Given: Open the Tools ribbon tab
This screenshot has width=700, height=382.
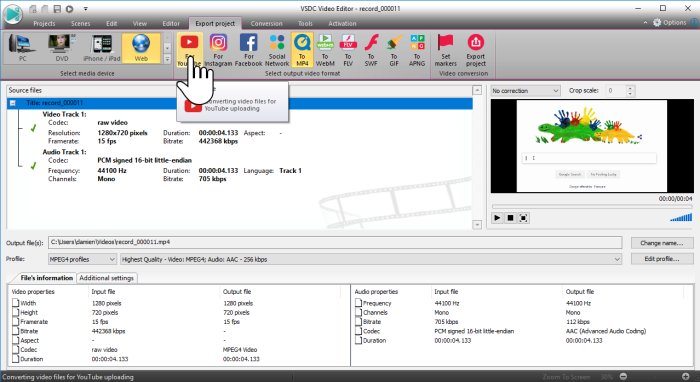Looking at the screenshot, I should click(x=305, y=23).
